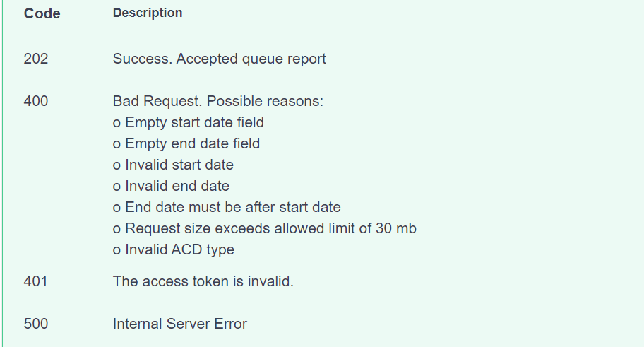Image resolution: width=644 pixels, height=347 pixels.
Task: Click the Invalid ACD type line
Action: (x=174, y=249)
